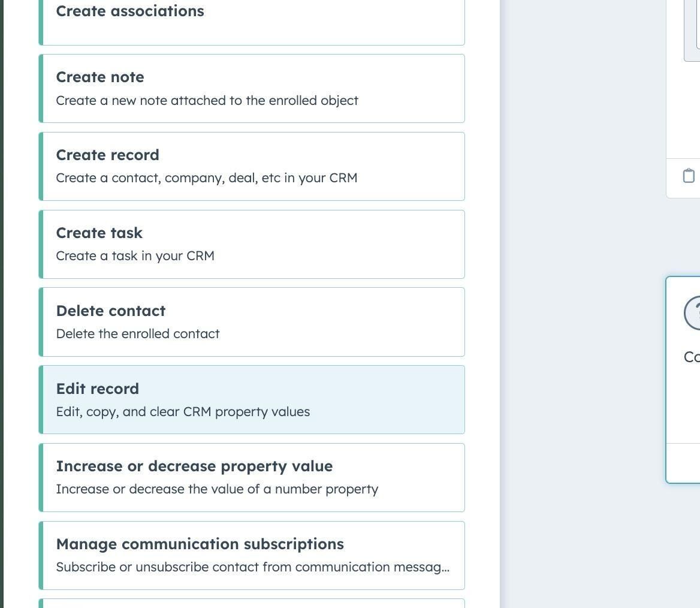
Task: Click 'Increase or decrease the value' description
Action: tap(217, 489)
